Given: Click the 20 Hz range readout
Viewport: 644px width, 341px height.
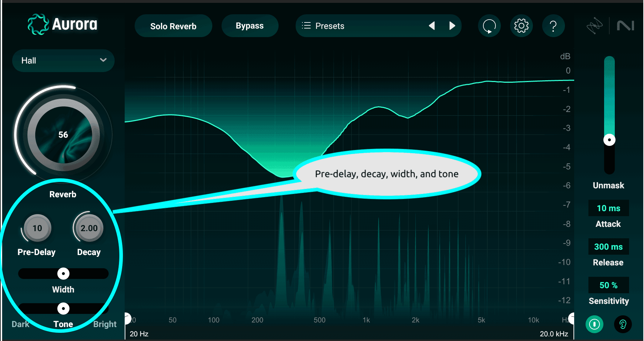Looking at the screenshot, I should [139, 334].
